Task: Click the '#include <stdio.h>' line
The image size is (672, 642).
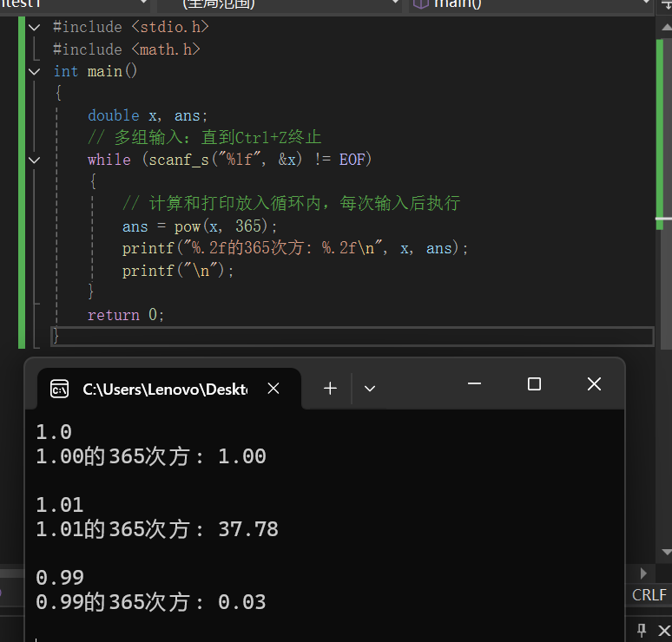Action: pyautogui.click(x=131, y=28)
